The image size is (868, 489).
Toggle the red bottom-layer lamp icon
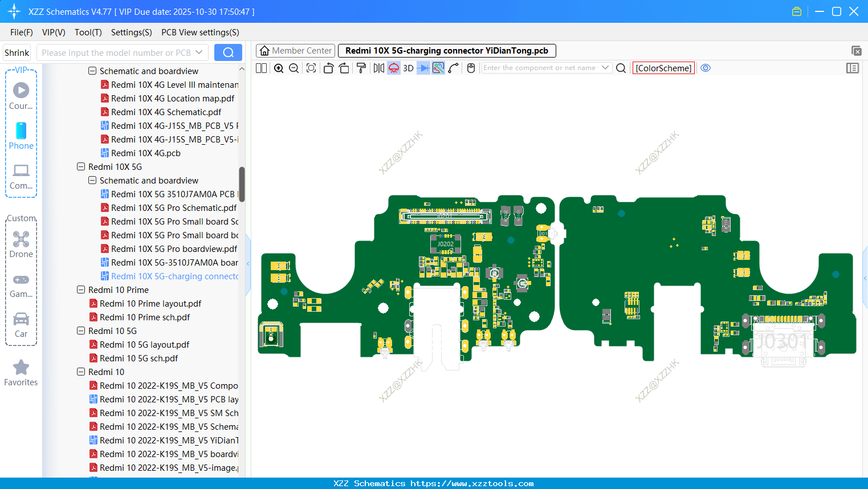click(393, 68)
